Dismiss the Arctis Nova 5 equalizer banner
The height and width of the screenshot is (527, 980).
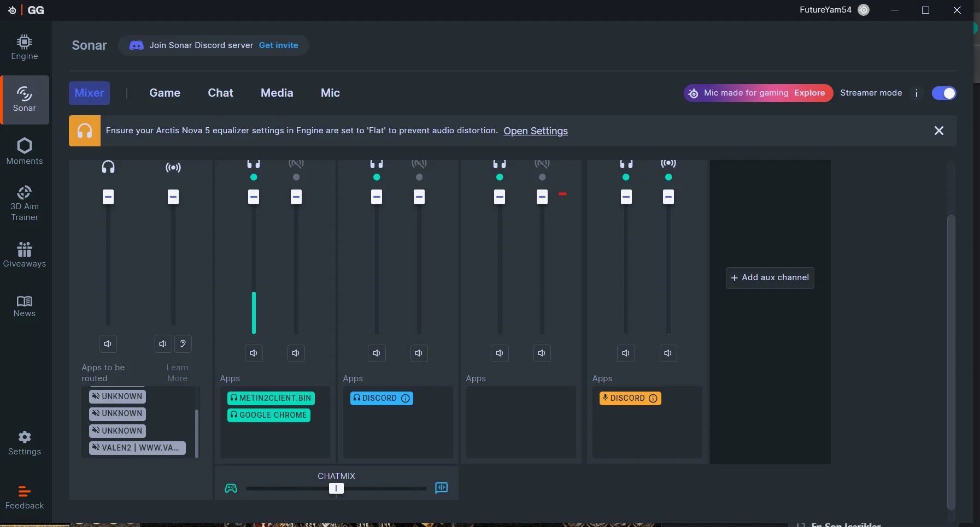[939, 131]
